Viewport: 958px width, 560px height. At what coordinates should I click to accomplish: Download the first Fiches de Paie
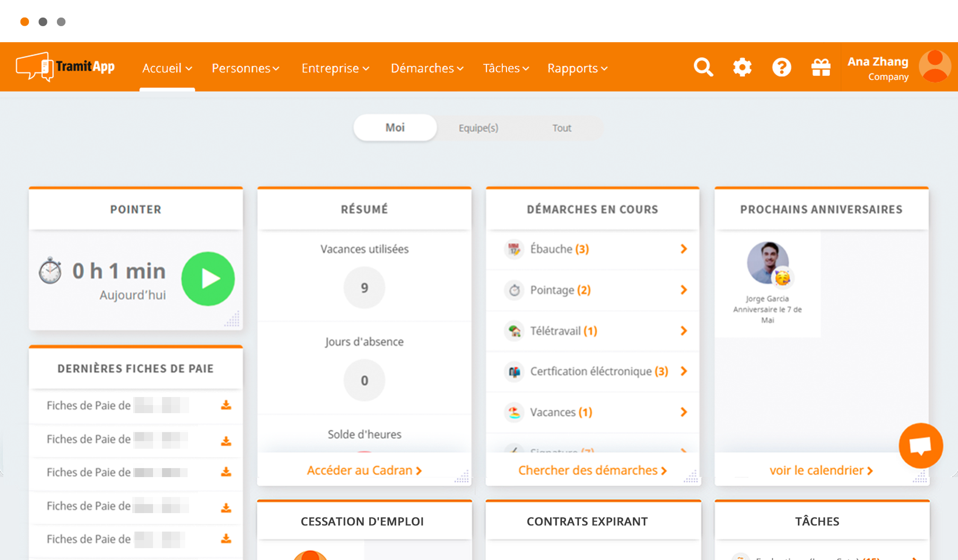tap(226, 405)
